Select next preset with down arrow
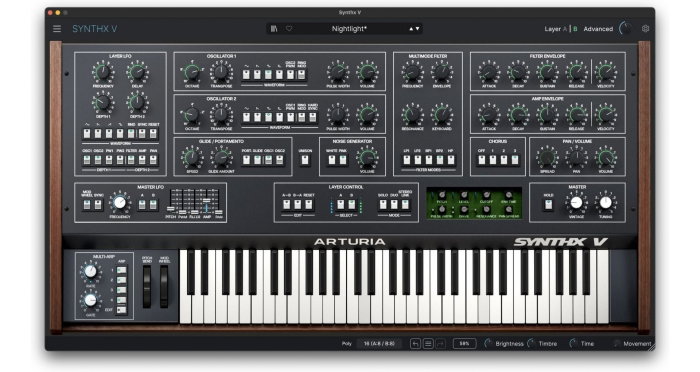Viewport: 700px width, 372px height. click(417, 29)
